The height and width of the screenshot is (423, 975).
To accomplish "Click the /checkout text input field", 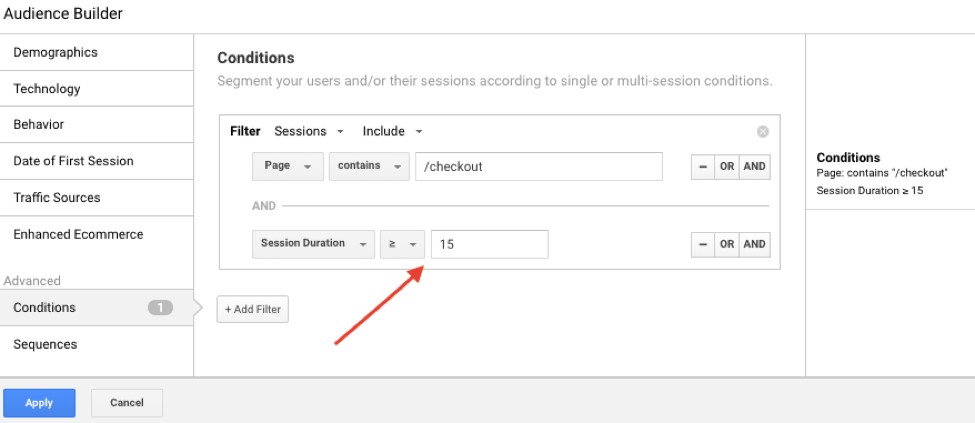I will pos(538,166).
